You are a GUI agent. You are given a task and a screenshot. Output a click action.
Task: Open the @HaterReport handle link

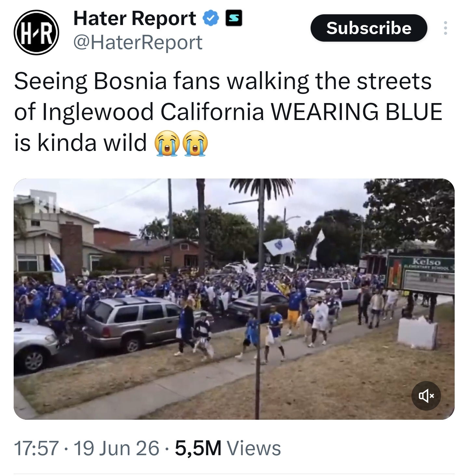[x=138, y=43]
